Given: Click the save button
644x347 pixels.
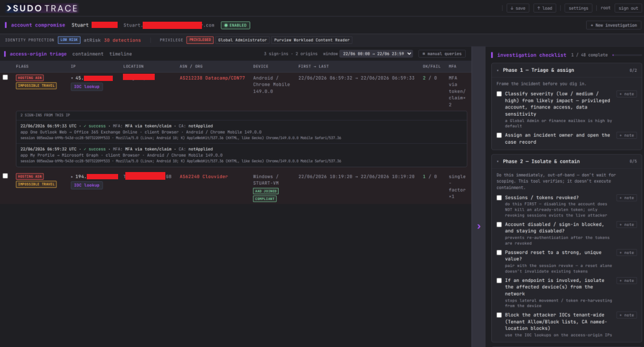Looking at the screenshot, I should [518, 8].
